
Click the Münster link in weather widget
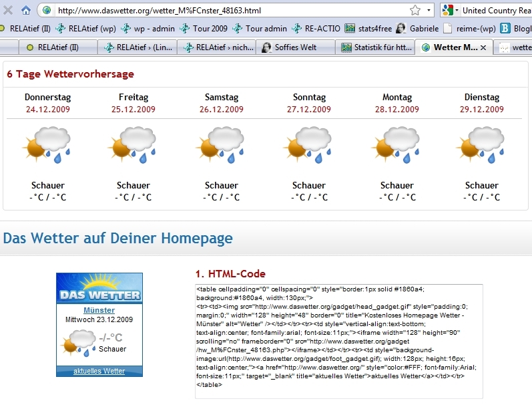click(x=99, y=310)
